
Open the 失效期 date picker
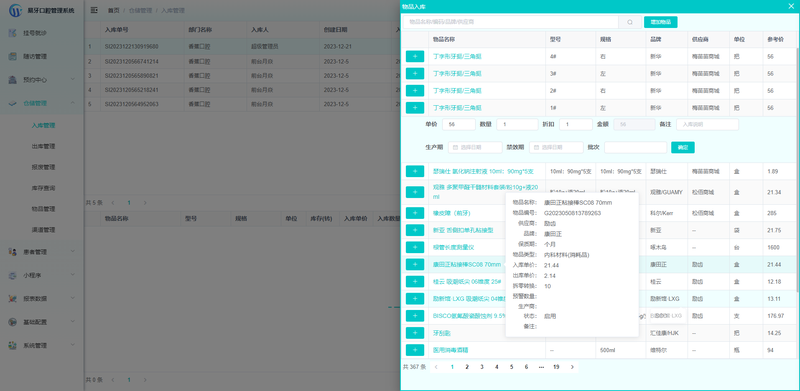pos(556,148)
